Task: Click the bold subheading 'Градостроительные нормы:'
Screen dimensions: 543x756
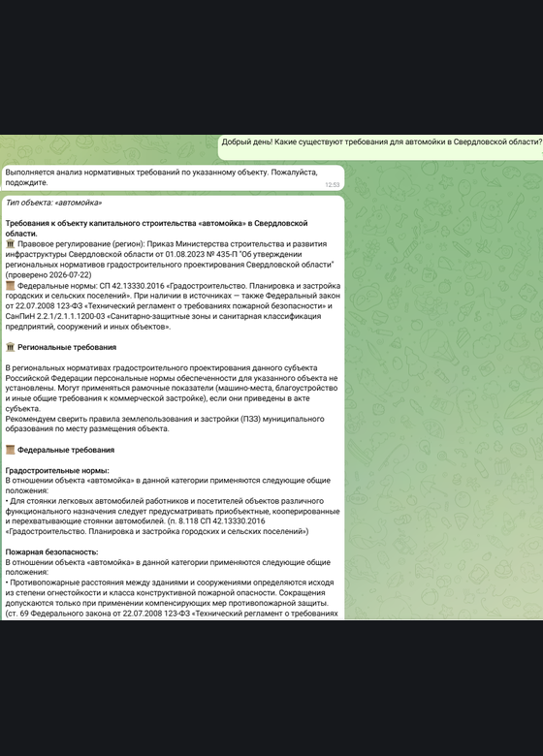Action: pos(57,471)
